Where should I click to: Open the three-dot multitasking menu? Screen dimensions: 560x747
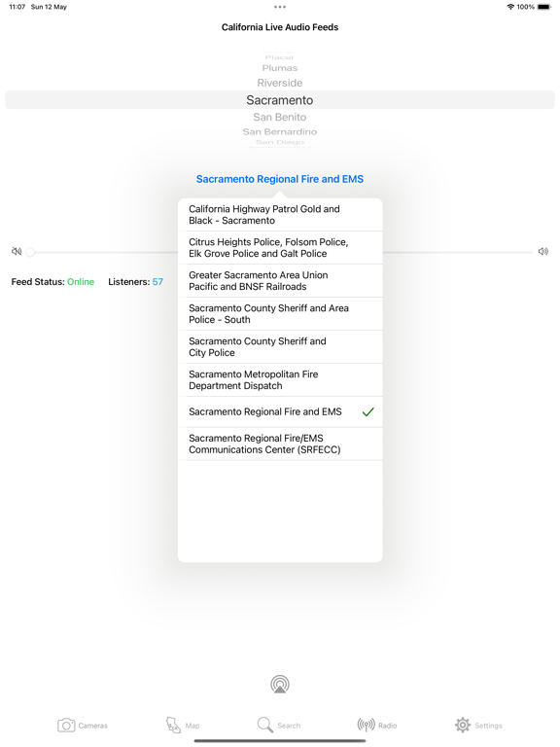[x=280, y=7]
